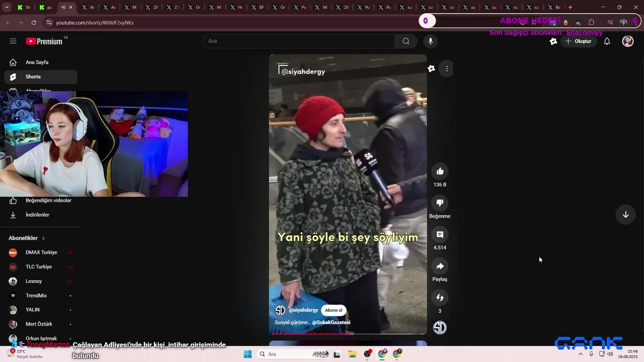
Task: Start voice search with the microphone
Action: (430, 41)
